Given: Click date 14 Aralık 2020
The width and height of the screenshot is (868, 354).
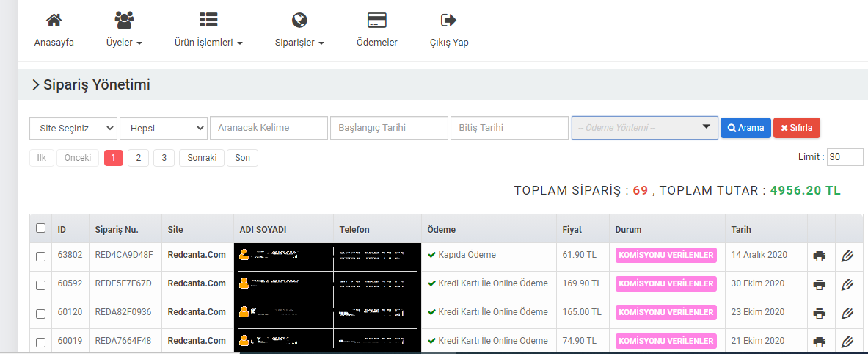Looking at the screenshot, I should 759,256.
